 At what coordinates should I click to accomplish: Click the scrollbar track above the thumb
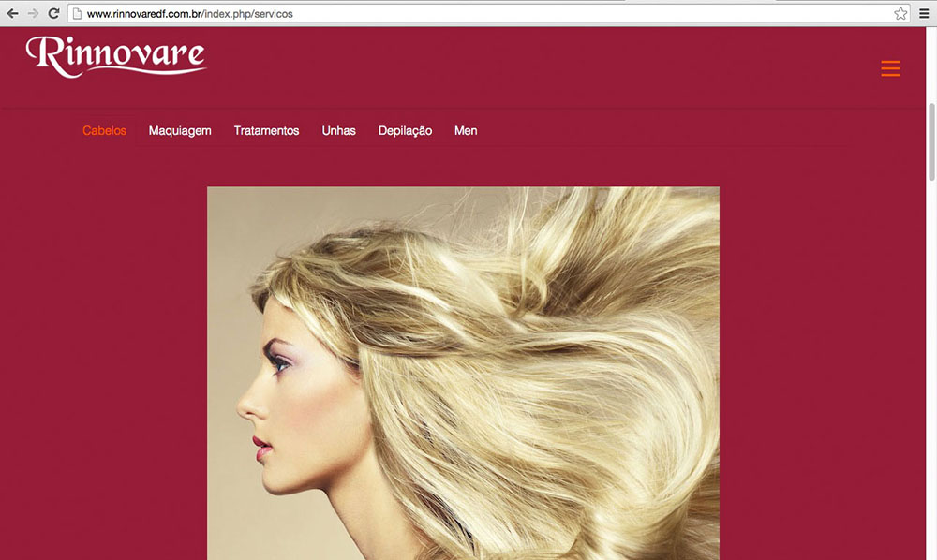pos(931,66)
